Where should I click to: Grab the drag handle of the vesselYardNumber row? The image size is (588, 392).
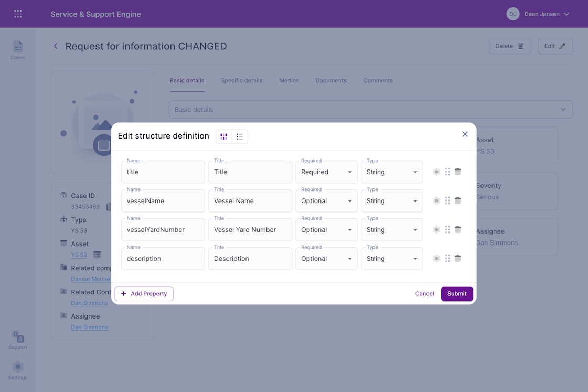pos(447,229)
